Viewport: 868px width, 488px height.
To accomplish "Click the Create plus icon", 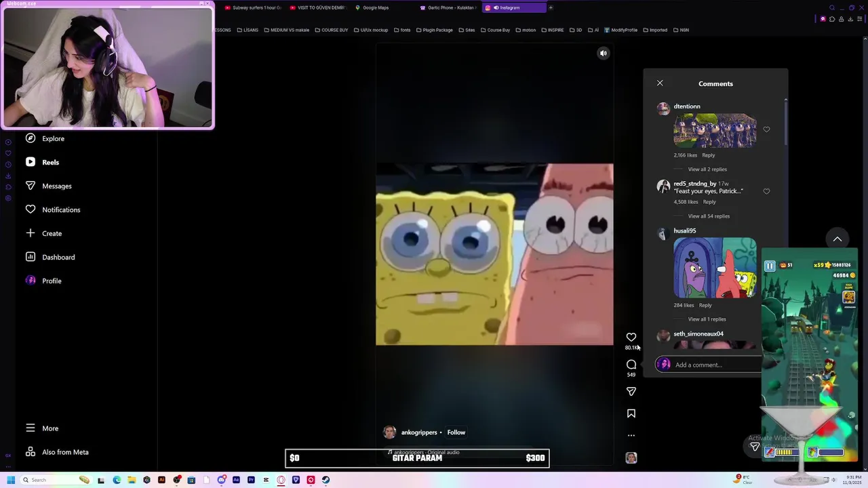I will [x=31, y=233].
